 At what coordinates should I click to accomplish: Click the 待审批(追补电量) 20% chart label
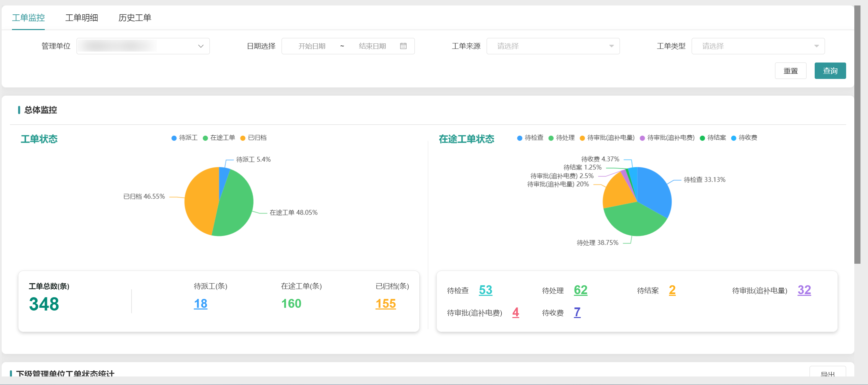558,184
